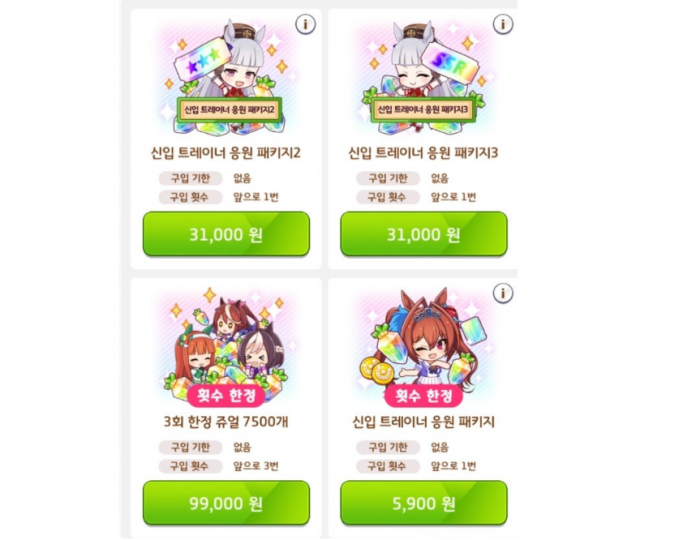Buy 패키지3 with the 31,000 원 button
Screen dimensions: 696x540
click(x=424, y=234)
